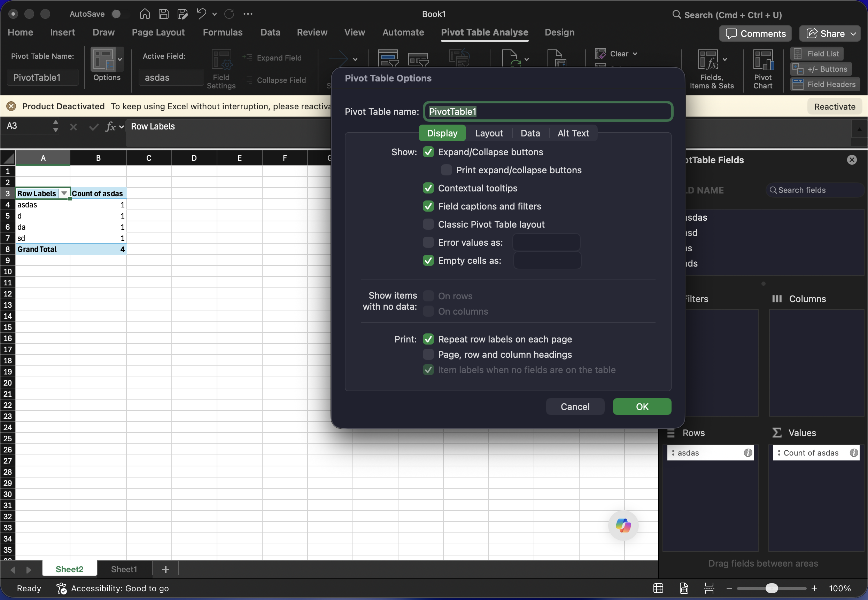Click the Collapse Field icon
This screenshot has height=600, width=868.
[x=247, y=80]
